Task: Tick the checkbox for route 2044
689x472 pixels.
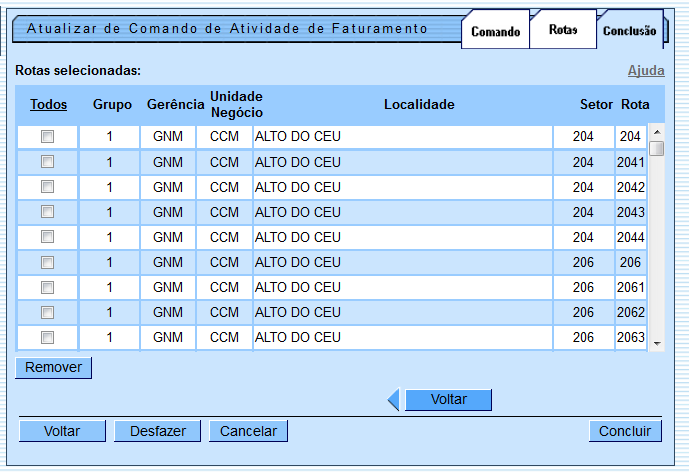Action: (x=47, y=237)
